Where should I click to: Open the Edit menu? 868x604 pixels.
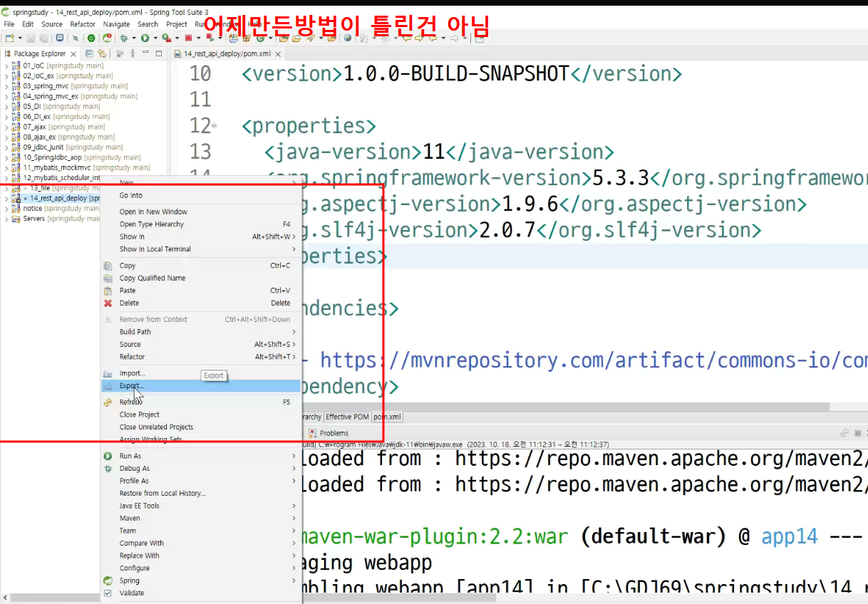(x=28, y=24)
